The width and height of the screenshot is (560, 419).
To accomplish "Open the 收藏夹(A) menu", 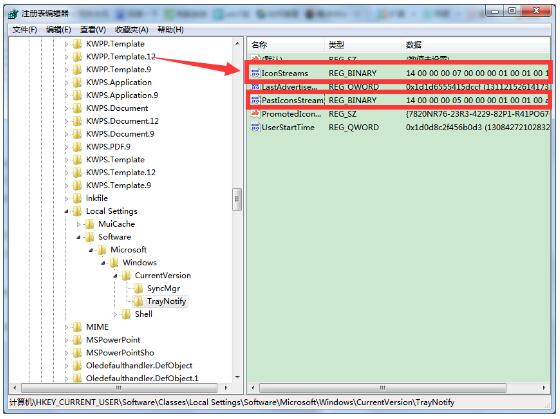I will pyautogui.click(x=131, y=30).
